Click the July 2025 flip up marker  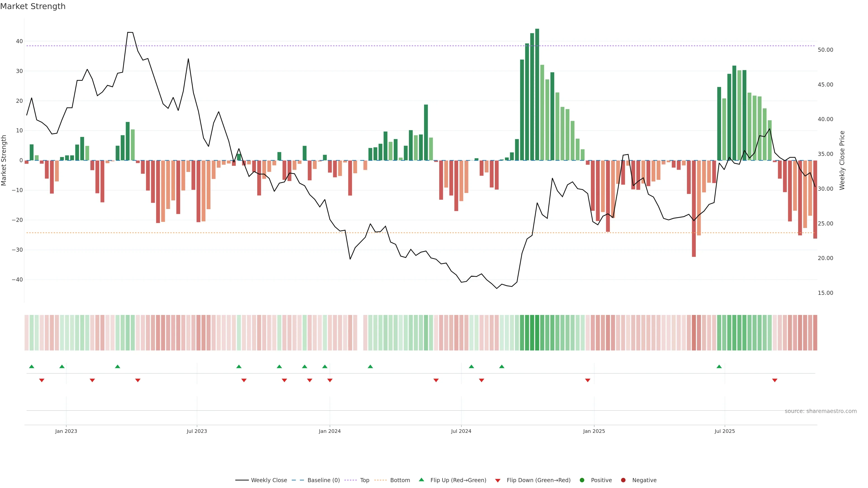click(719, 366)
